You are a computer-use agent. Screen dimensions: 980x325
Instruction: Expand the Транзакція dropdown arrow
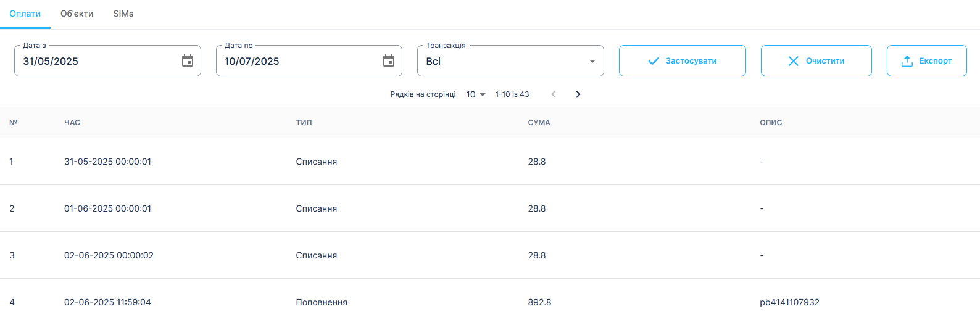click(x=592, y=61)
